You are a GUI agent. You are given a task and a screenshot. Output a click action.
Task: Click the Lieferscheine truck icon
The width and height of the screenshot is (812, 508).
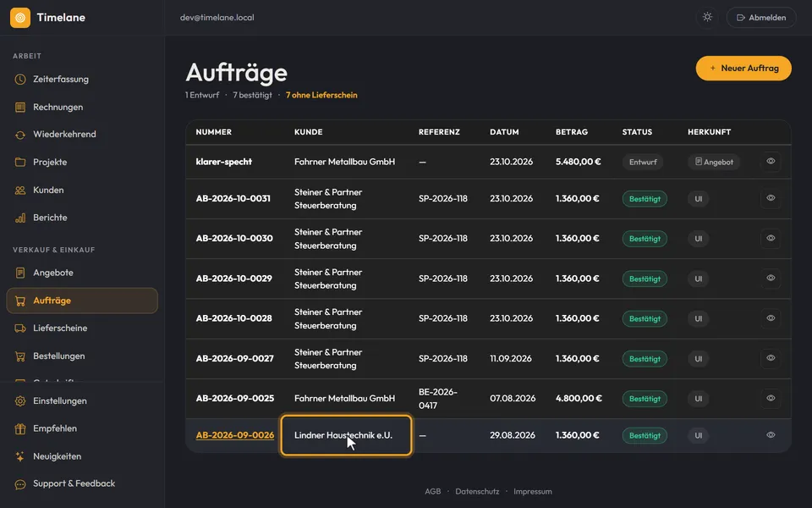pyautogui.click(x=20, y=329)
